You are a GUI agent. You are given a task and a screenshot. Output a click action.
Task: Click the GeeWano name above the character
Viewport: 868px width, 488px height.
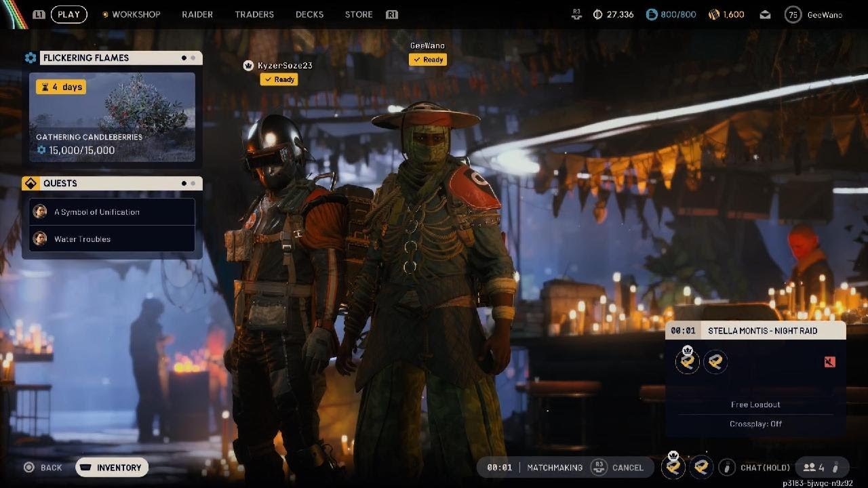(427, 46)
